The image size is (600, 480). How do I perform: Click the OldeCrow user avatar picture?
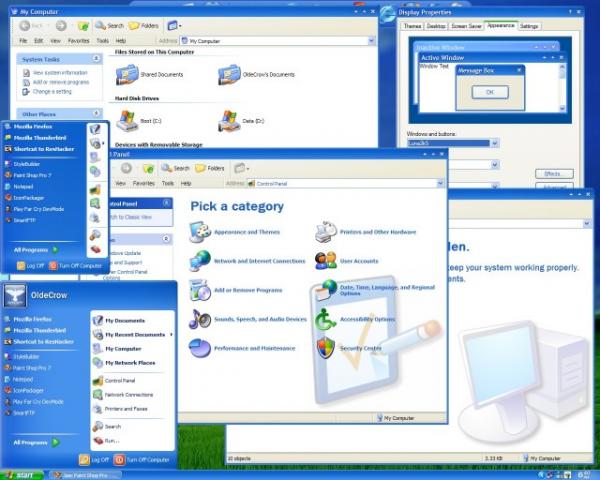[x=15, y=295]
